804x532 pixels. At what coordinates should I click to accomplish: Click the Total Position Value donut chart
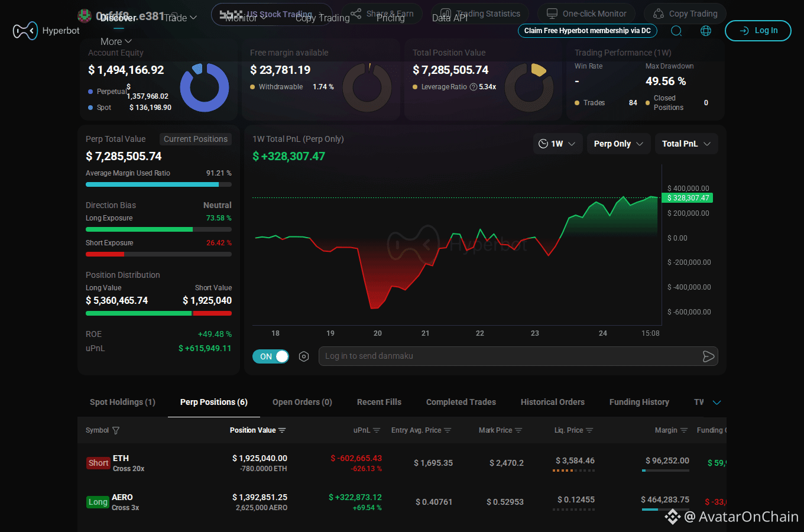pyautogui.click(x=529, y=87)
